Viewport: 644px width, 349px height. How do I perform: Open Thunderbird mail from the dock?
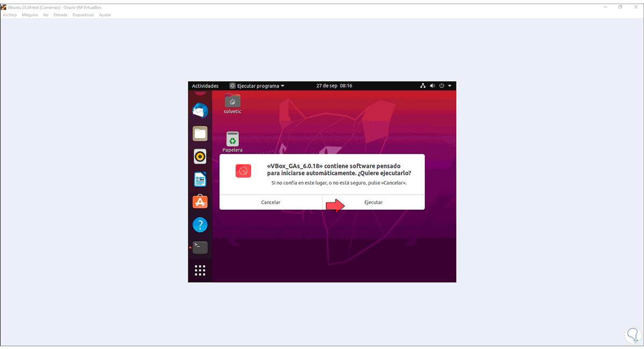[200, 111]
